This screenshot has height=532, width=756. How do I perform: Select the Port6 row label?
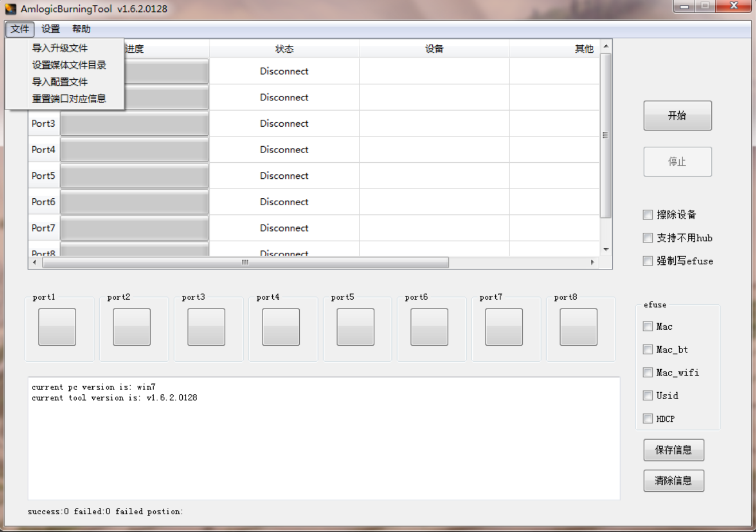44,202
